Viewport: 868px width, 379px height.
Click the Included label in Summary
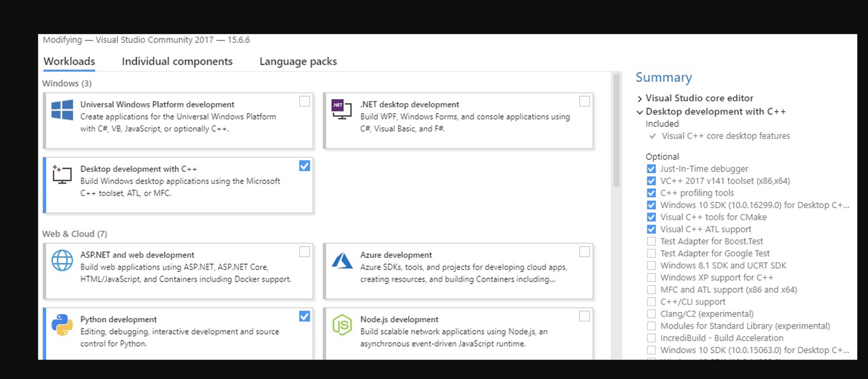[x=662, y=124]
